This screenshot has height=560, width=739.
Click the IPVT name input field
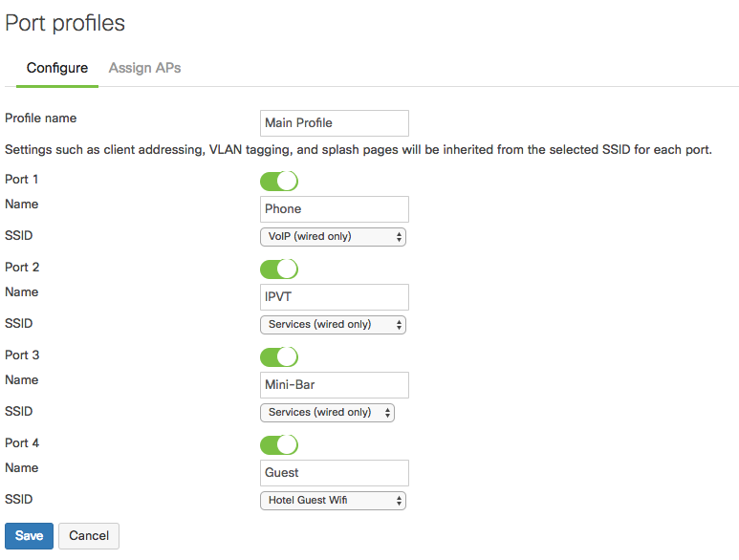point(335,297)
